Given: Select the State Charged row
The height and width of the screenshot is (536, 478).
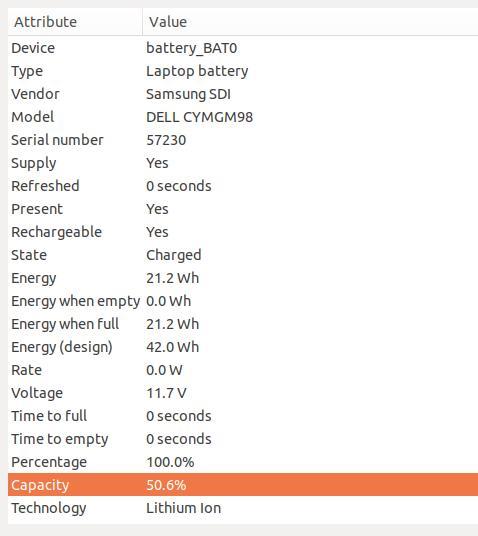Looking at the screenshot, I should coord(243,255).
